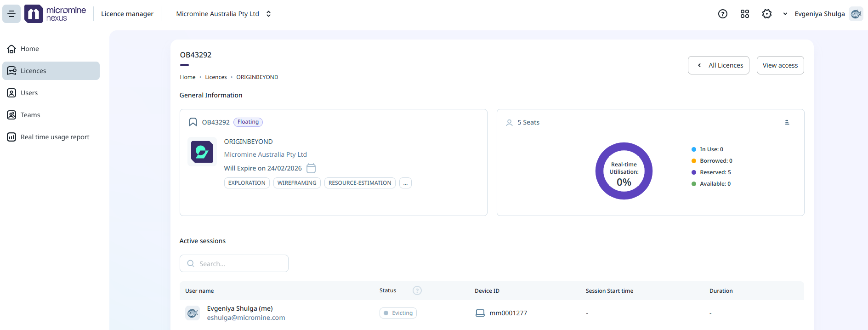Open Real time usage report page
Image resolution: width=868 pixels, height=330 pixels.
pos(55,137)
